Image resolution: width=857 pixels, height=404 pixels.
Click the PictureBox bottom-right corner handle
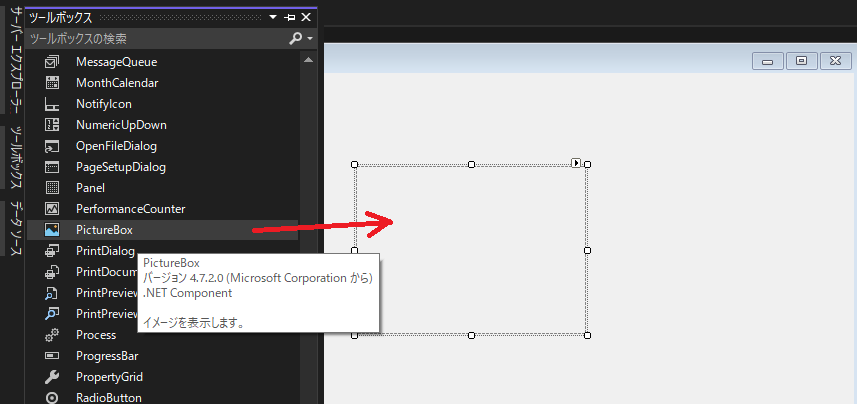point(588,335)
